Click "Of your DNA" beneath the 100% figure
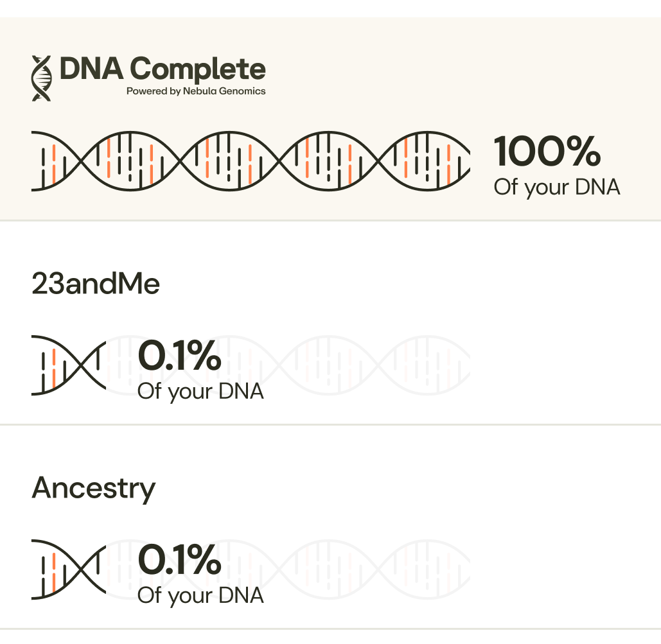661x644 pixels. 556,187
